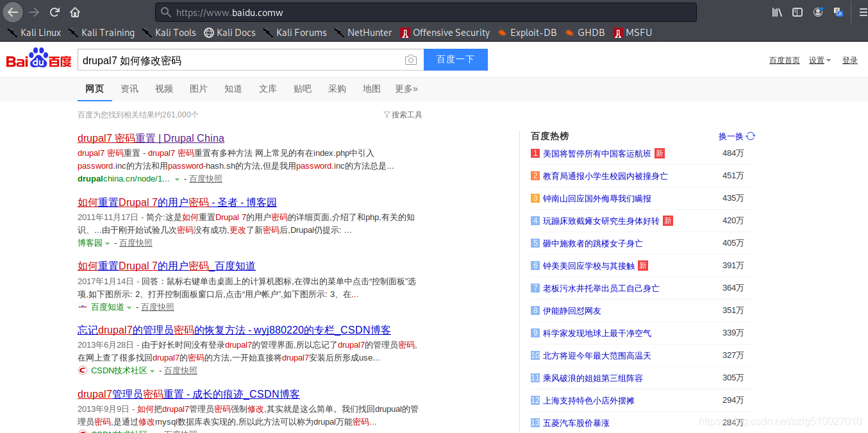
Task: Reload the page with the refresh icon
Action: (x=55, y=12)
